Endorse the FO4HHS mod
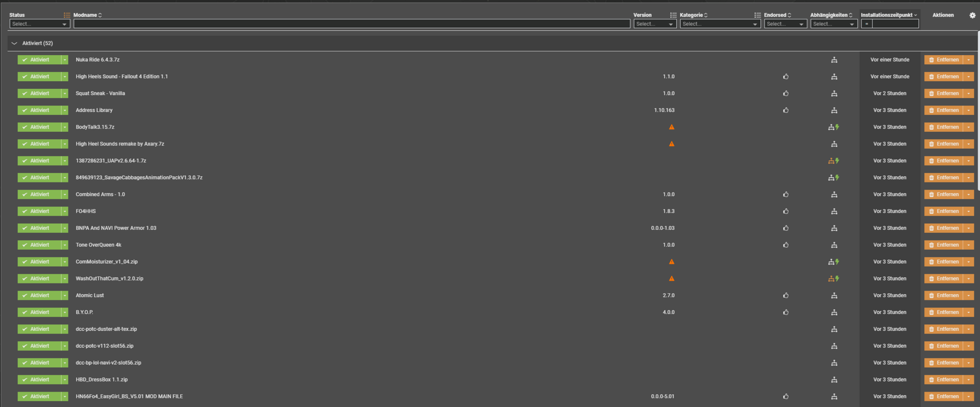The height and width of the screenshot is (407, 980). click(x=786, y=211)
